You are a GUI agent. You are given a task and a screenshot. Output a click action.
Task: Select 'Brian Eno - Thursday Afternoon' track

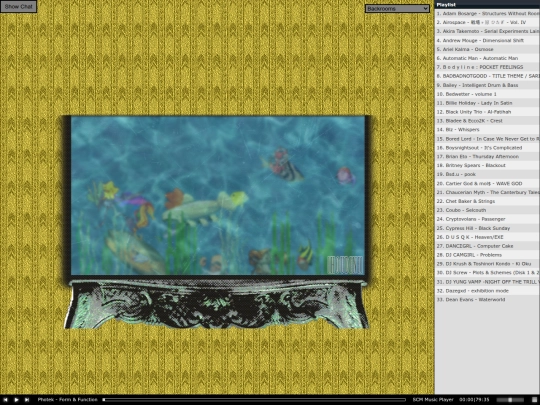487,157
